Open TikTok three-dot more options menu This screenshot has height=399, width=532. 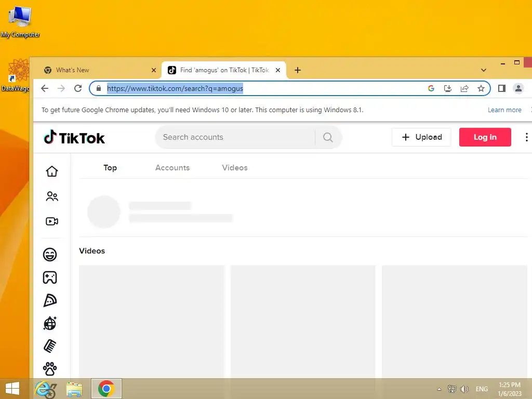tap(526, 137)
